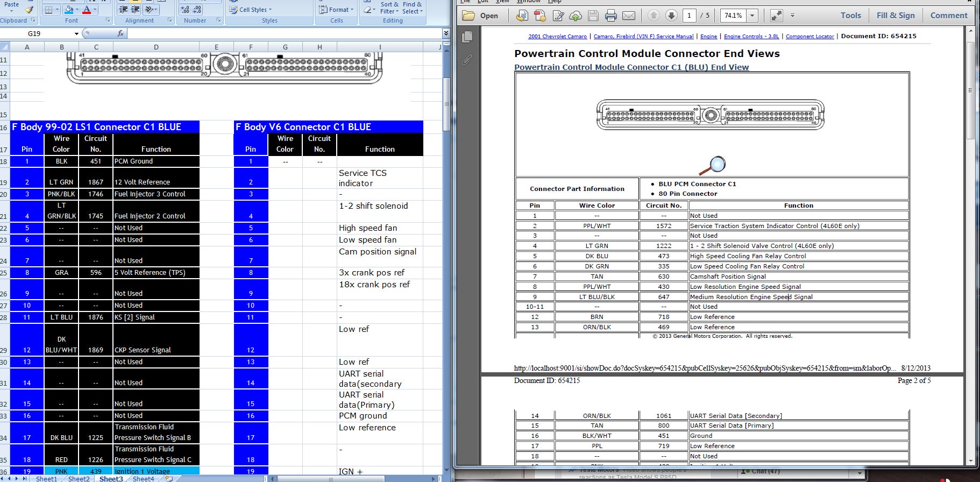Open the Cell Styles dropdown
The height and width of the screenshot is (482, 980).
[x=251, y=10]
